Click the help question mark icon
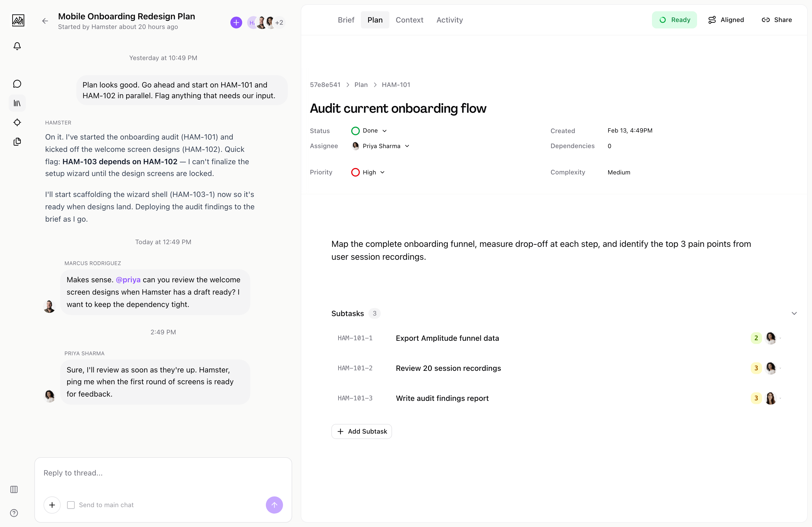The image size is (812, 527). click(14, 513)
